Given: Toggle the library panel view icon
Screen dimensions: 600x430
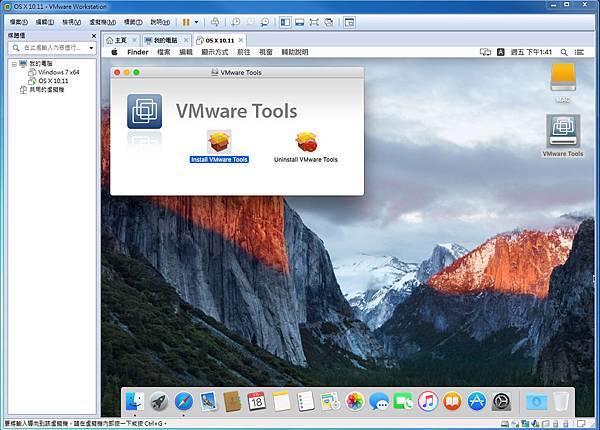Looking at the screenshot, I should point(285,22).
